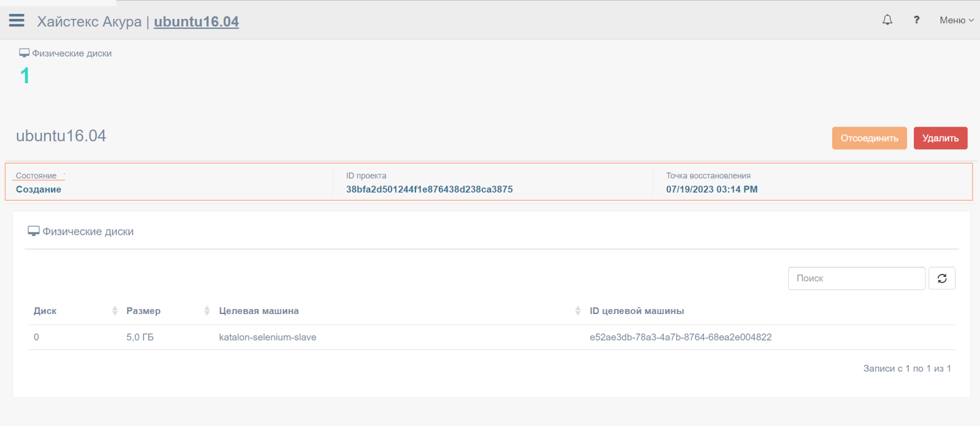Click the ID целевой машины column header
This screenshot has width=980, height=426.
(x=637, y=311)
